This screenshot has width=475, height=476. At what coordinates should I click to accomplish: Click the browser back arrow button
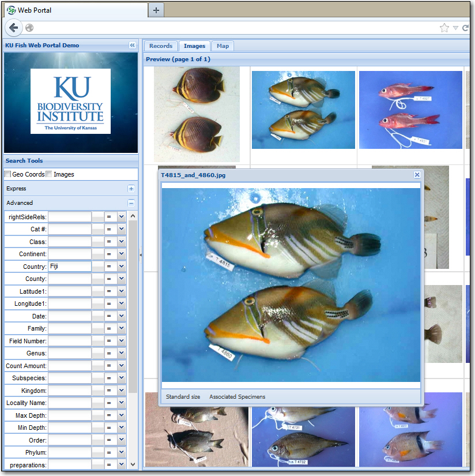click(x=14, y=28)
